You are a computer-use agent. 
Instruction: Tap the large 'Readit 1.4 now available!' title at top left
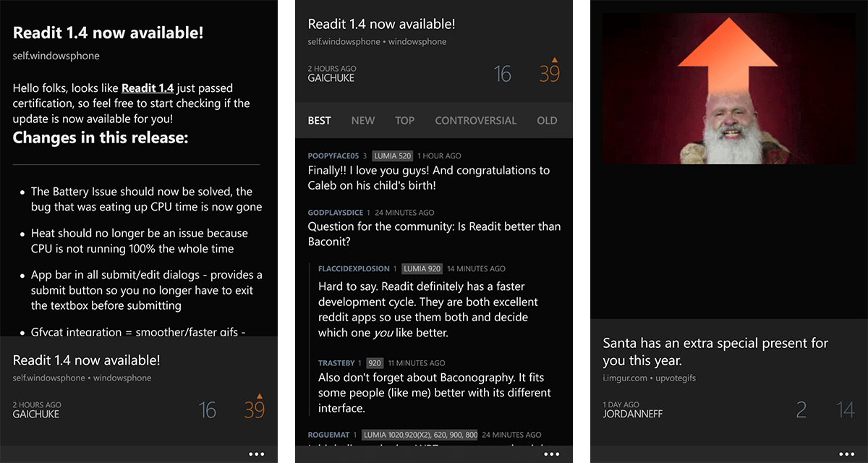[108, 33]
